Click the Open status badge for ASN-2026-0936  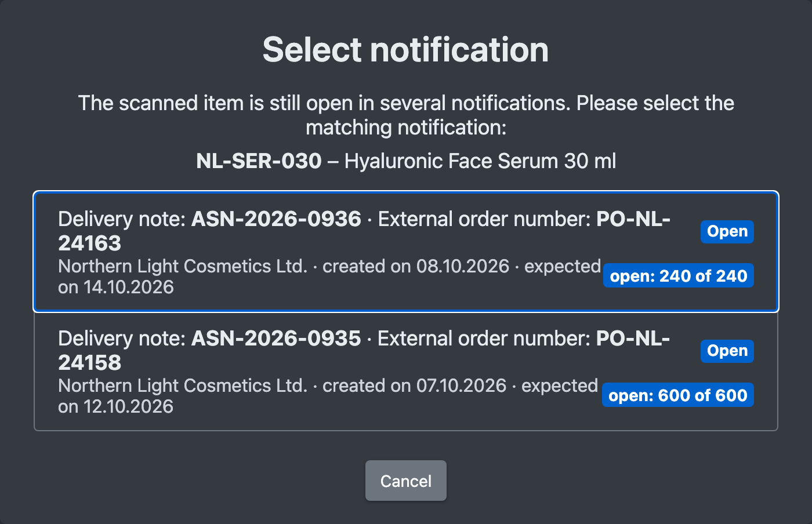pos(727,231)
